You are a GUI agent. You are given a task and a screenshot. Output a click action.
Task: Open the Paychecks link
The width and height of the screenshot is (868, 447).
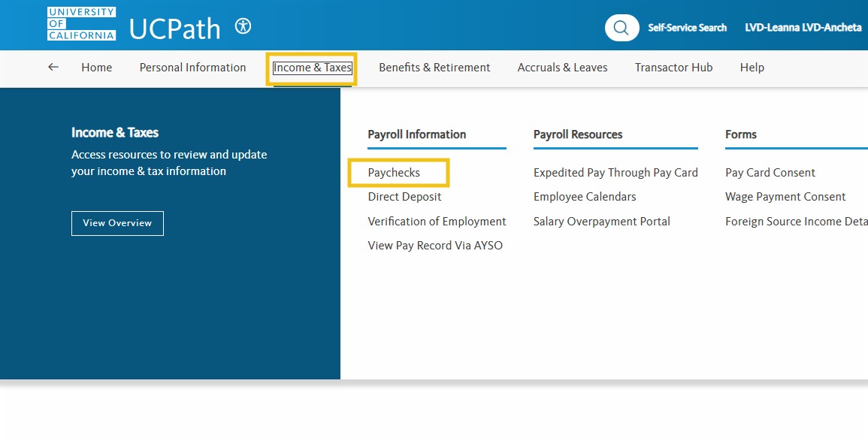coord(394,173)
